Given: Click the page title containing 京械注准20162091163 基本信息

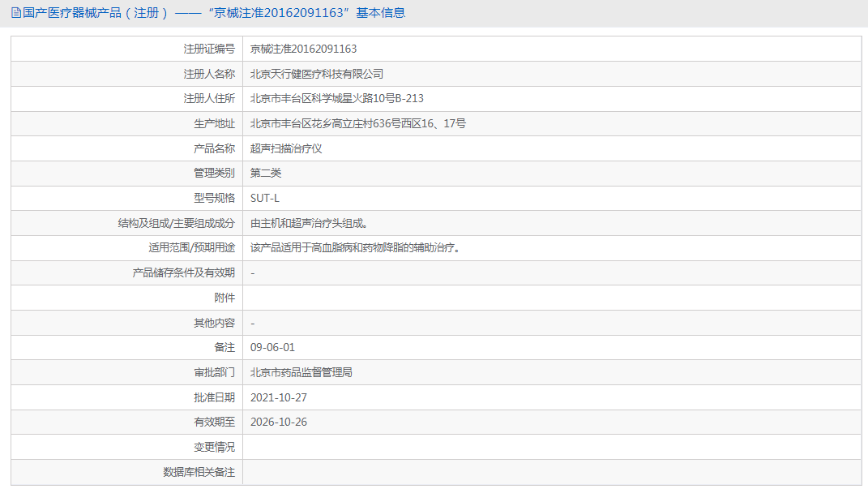Looking at the screenshot, I should click(214, 13).
